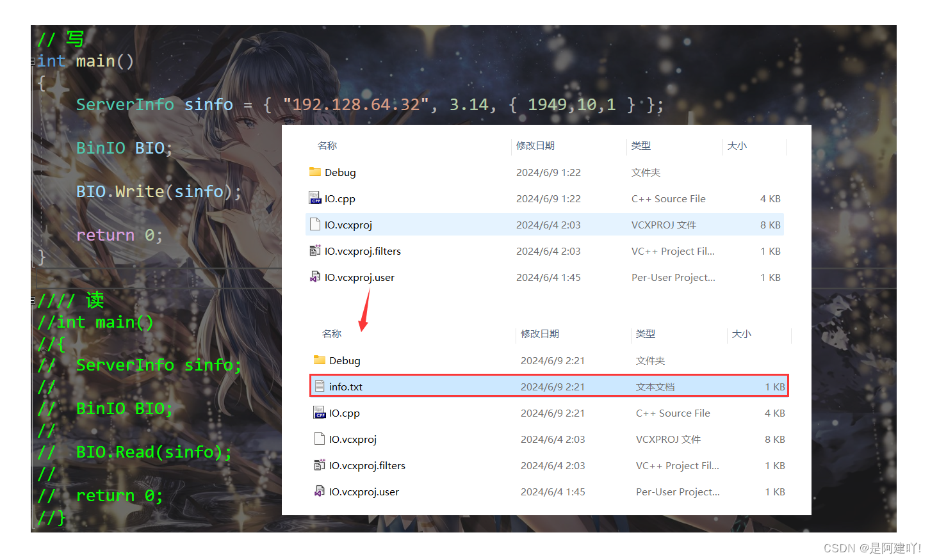The height and width of the screenshot is (560, 930).
Task: Collapse the commented //// 读 code block
Action: coord(33,301)
